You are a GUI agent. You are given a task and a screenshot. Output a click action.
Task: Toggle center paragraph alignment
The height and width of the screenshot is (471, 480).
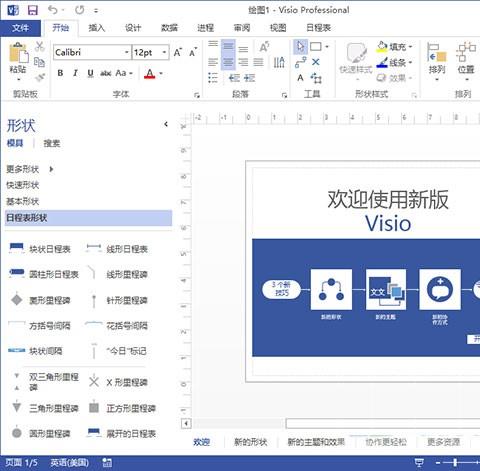[228, 62]
